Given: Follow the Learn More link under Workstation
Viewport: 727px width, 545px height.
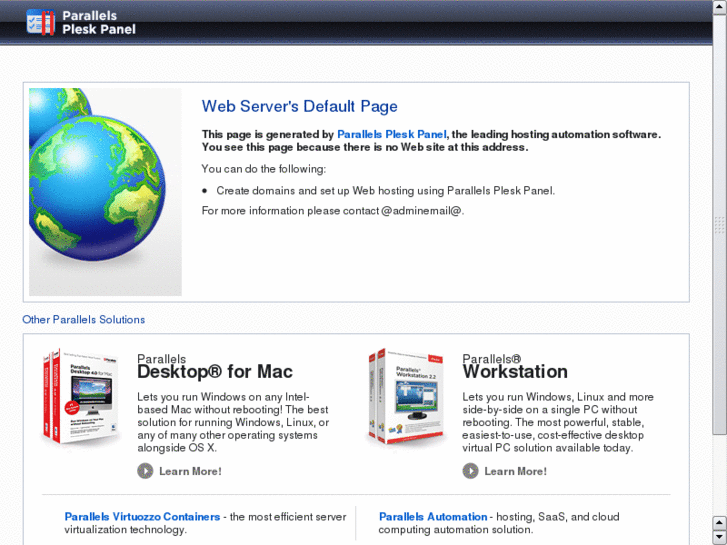Looking at the screenshot, I should click(x=515, y=471).
